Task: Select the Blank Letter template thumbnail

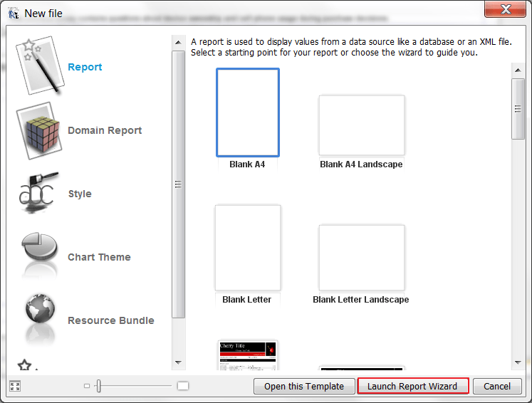Action: [x=247, y=248]
